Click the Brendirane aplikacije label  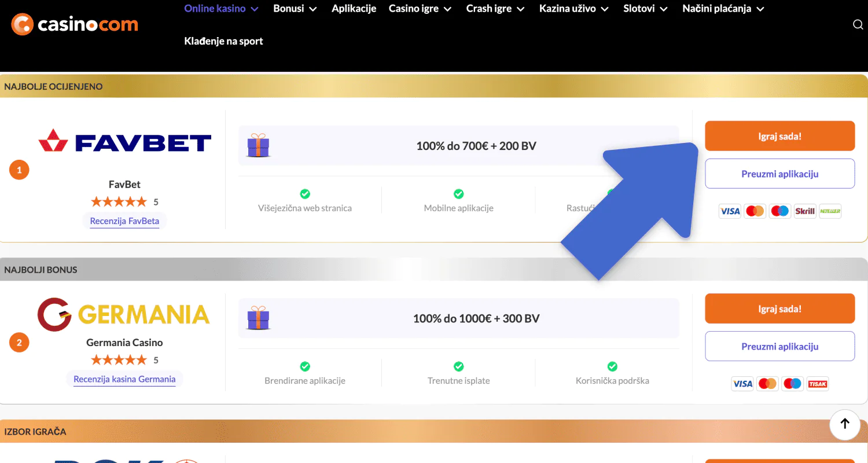tap(305, 381)
